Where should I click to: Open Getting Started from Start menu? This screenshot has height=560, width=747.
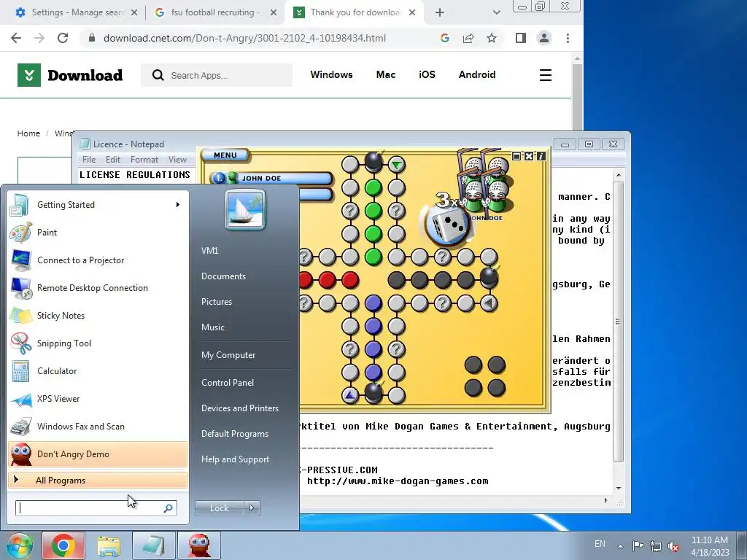point(97,205)
